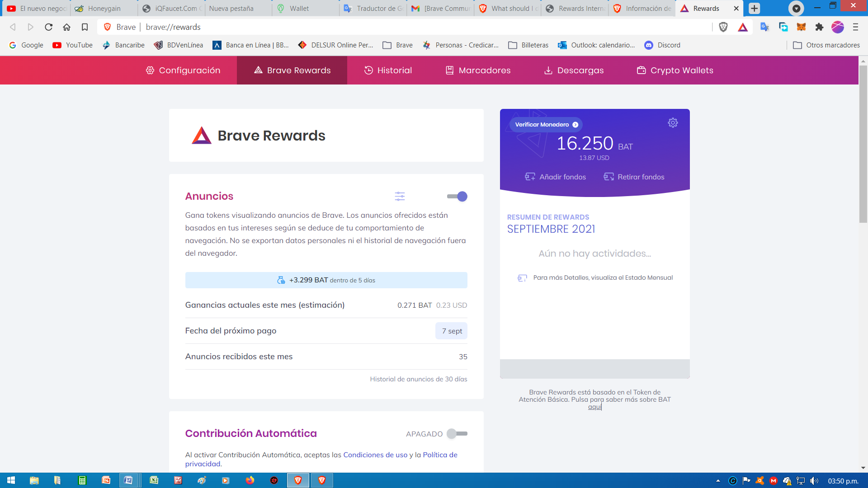The image size is (868, 488).
Task: Open Historial de anuncios de 30 días
Action: [418, 379]
